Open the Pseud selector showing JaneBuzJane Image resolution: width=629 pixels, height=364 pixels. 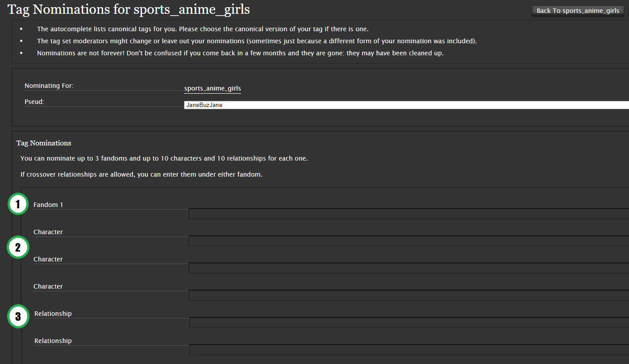tap(312, 105)
